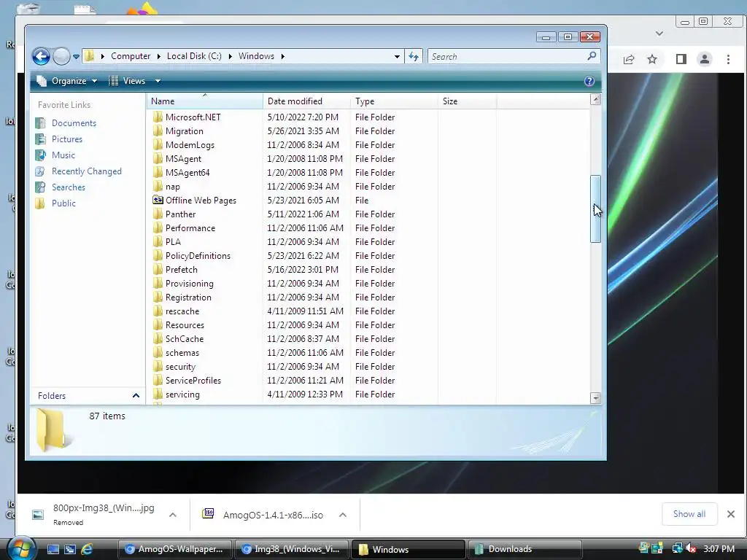Bookmark page with Chrome star icon
The width and height of the screenshot is (747, 560).
tap(652, 59)
